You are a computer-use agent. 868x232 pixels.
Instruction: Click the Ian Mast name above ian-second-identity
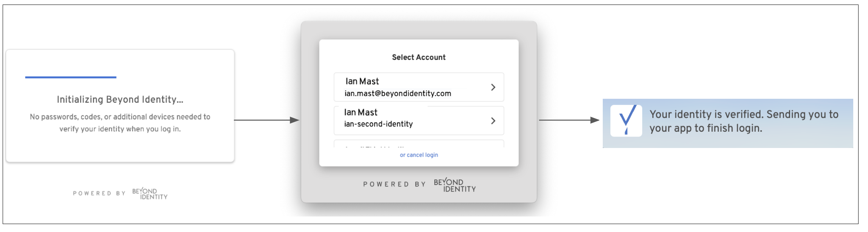click(x=361, y=112)
